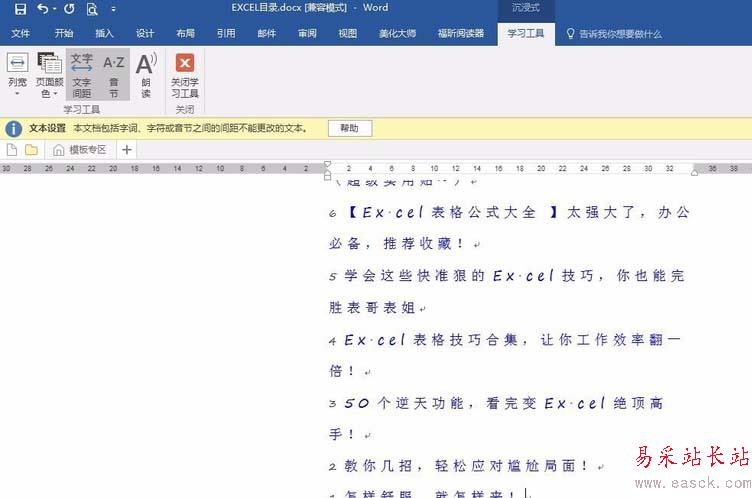The image size is (752, 498).
Task: Open the undo history dropdown arrow
Action: click(x=54, y=9)
